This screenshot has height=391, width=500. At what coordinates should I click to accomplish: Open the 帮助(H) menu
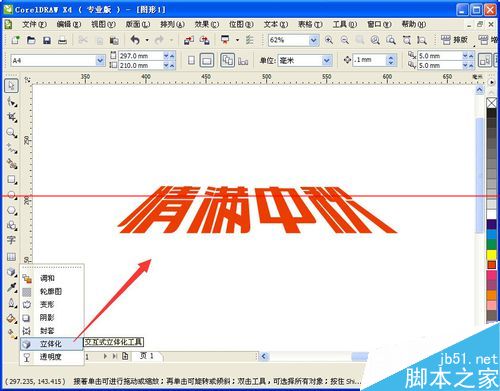point(414,24)
